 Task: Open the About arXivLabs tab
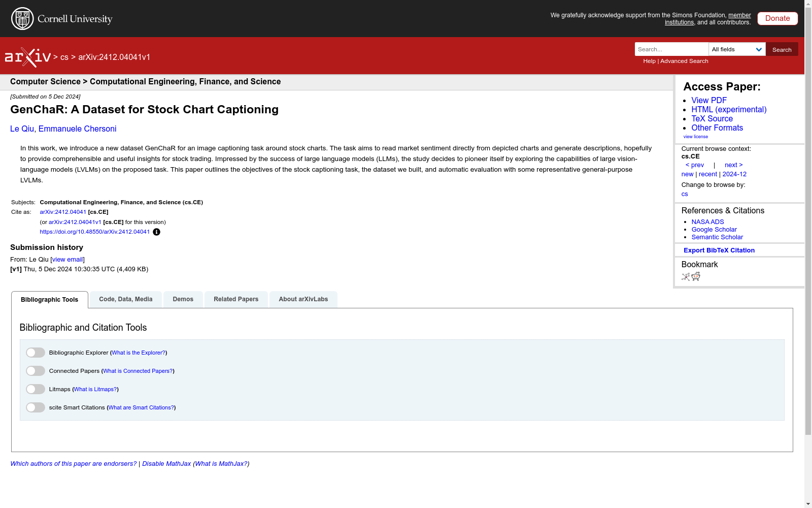coord(303,299)
